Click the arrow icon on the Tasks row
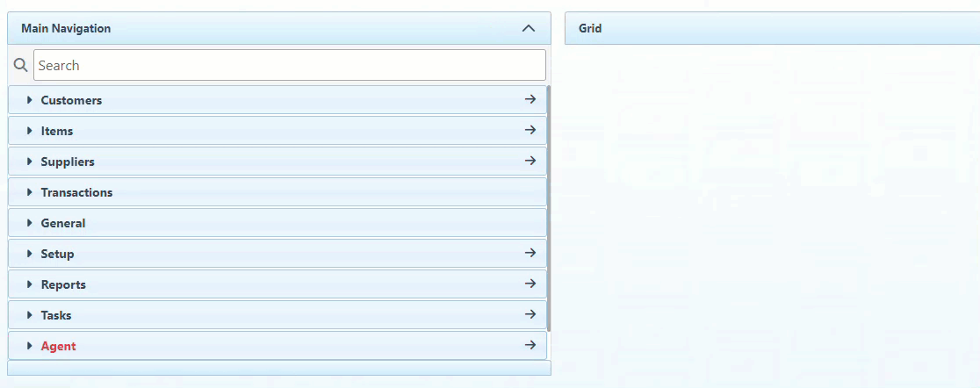The image size is (980, 388). point(530,315)
